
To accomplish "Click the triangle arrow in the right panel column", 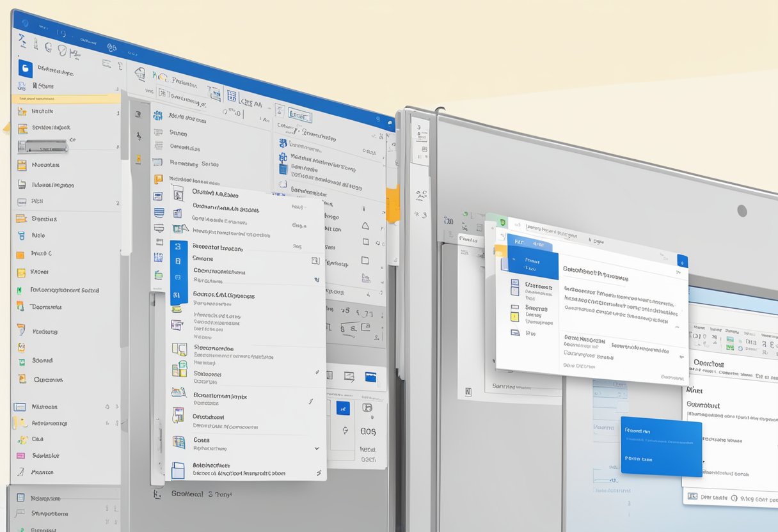I will coord(365,226).
